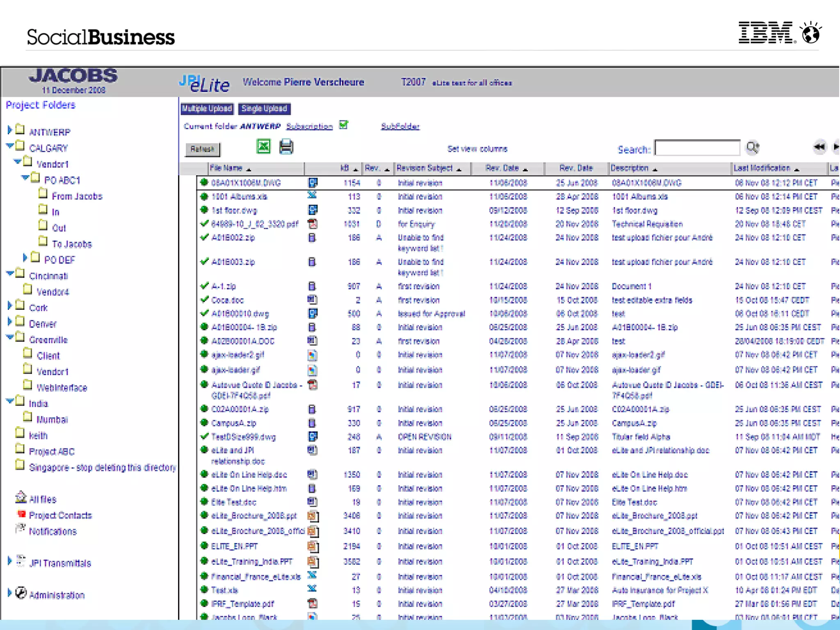This screenshot has height=630, width=840.
Task: Expand the ANTWERP folder
Action: click(9, 130)
